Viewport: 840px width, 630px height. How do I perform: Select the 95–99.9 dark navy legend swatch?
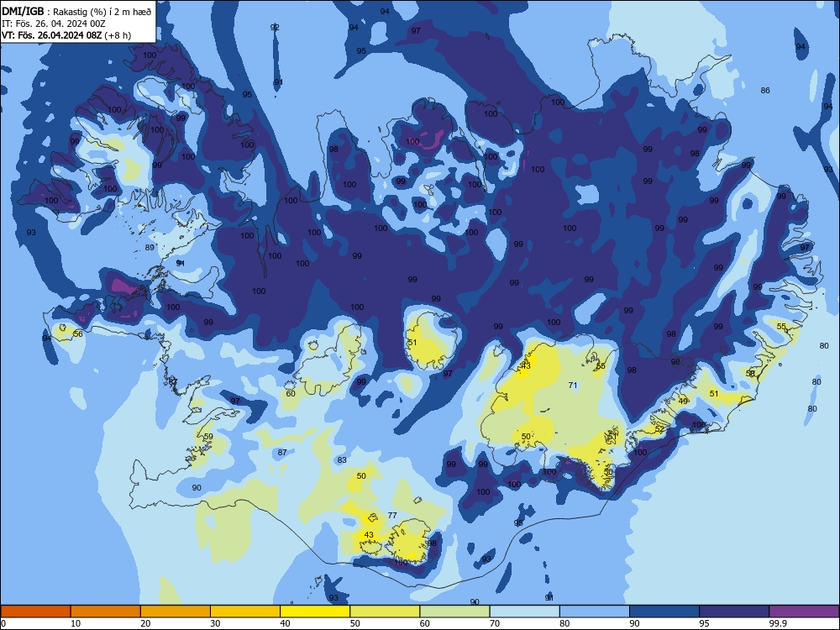coord(734,612)
